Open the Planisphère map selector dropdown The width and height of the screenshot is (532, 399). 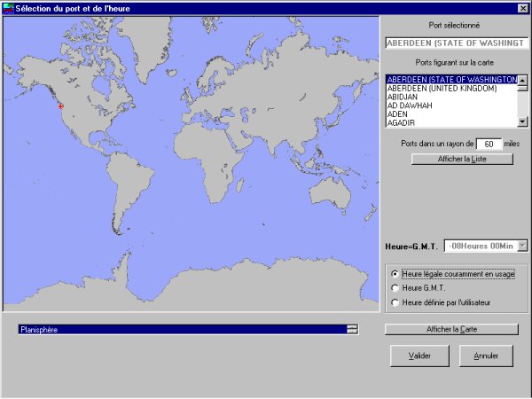(x=352, y=329)
